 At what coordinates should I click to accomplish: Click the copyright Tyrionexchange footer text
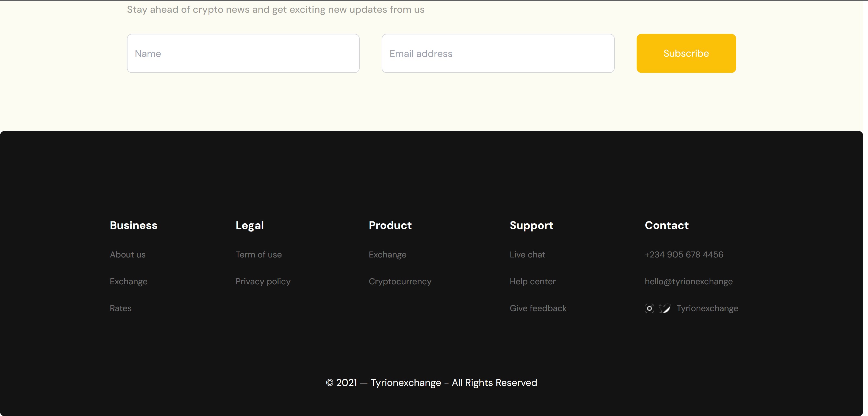coord(431,383)
